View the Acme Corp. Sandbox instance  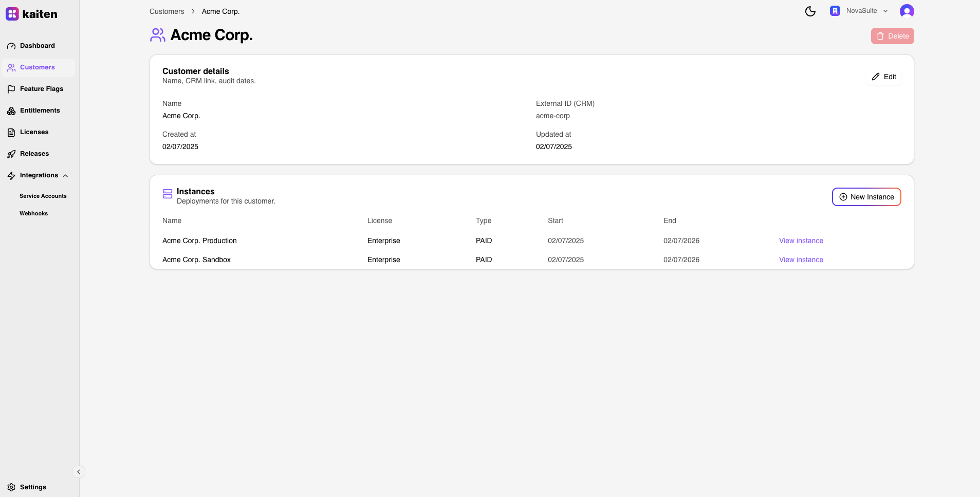[x=801, y=260]
